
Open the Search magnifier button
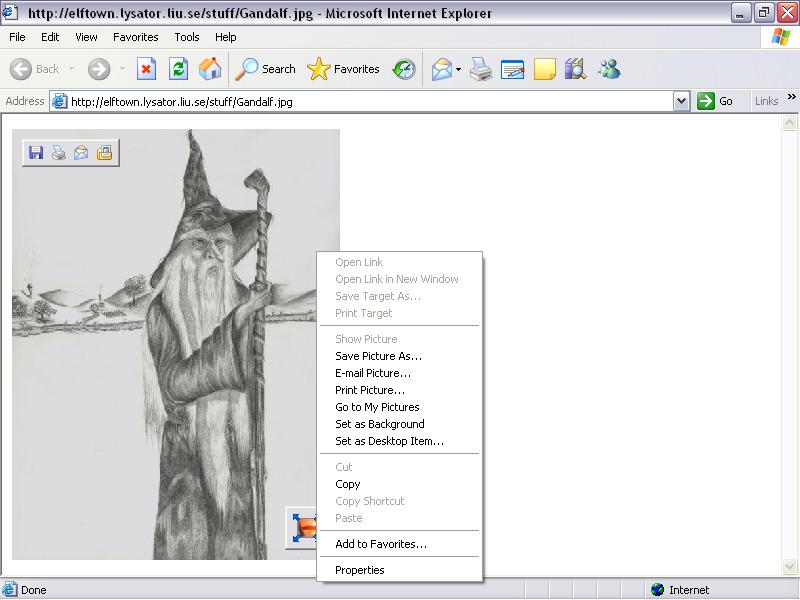(x=265, y=69)
